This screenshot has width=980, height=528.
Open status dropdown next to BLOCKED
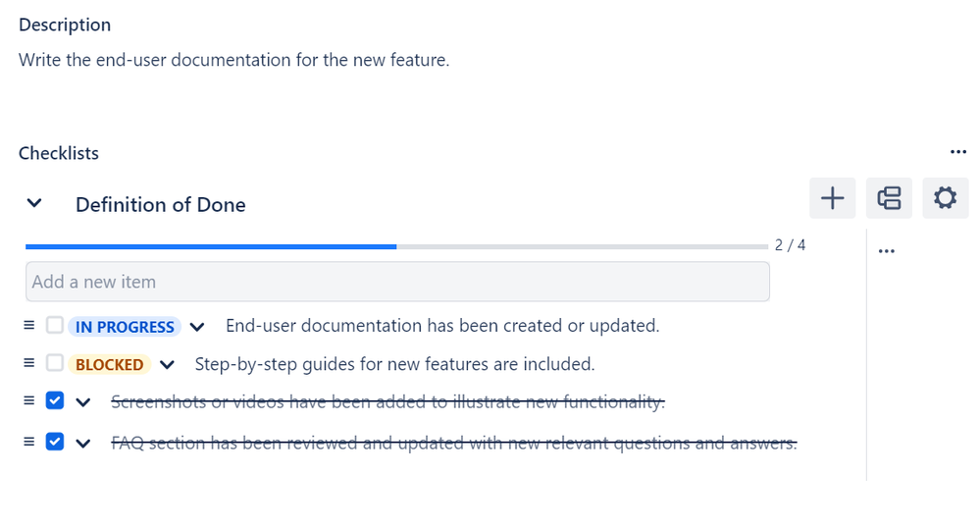[167, 364]
